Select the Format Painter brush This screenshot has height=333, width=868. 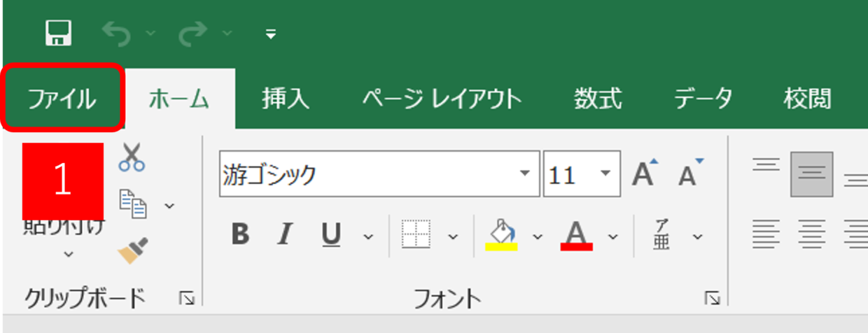pyautogui.click(x=132, y=250)
